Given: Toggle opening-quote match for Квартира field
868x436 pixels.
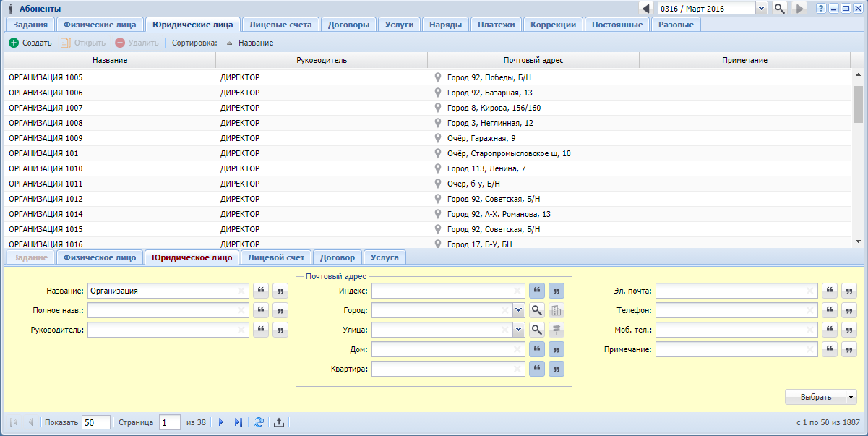Looking at the screenshot, I should click(x=537, y=369).
